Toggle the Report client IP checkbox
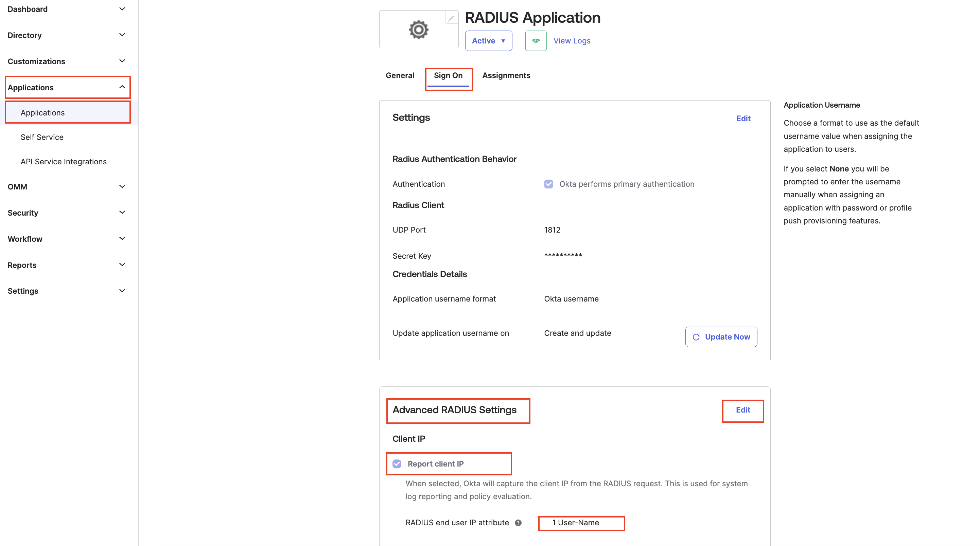980x546 pixels. pyautogui.click(x=397, y=463)
